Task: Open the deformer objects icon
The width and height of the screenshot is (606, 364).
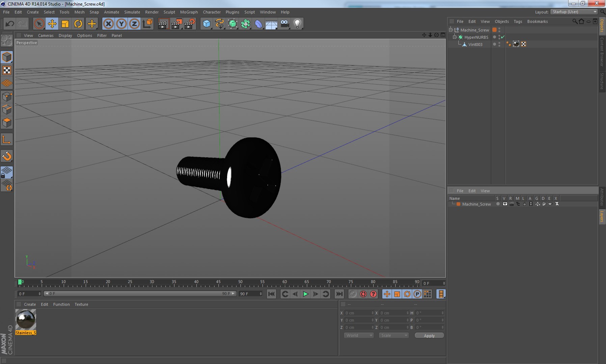Action: click(258, 24)
